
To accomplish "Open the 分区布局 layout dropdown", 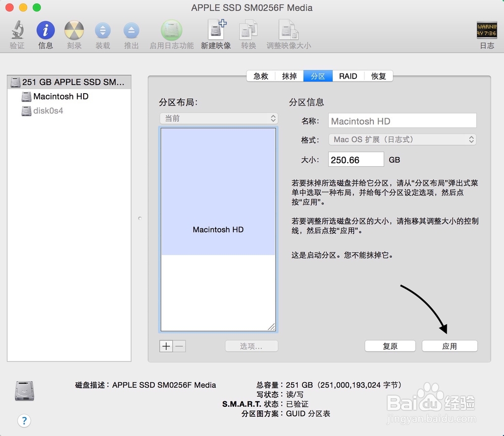I will (219, 118).
